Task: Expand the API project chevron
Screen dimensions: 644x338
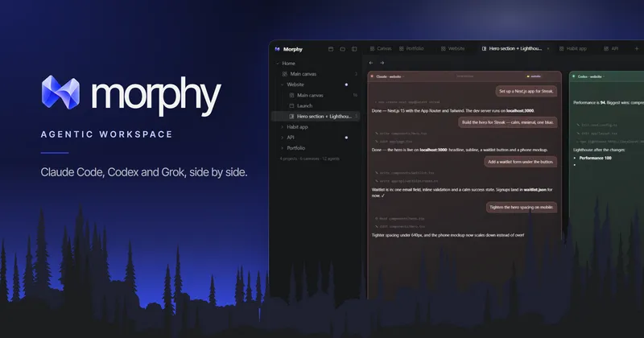Action: coord(283,138)
